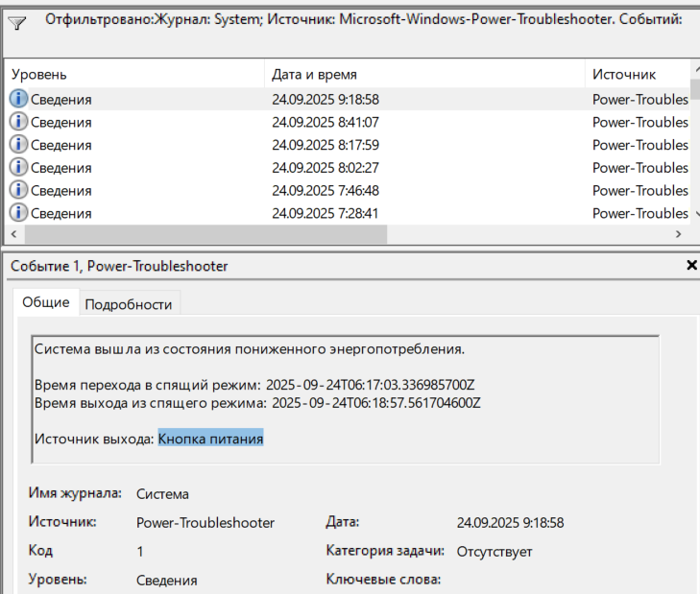Close the event details pane
The image size is (700, 594).
coord(691,265)
